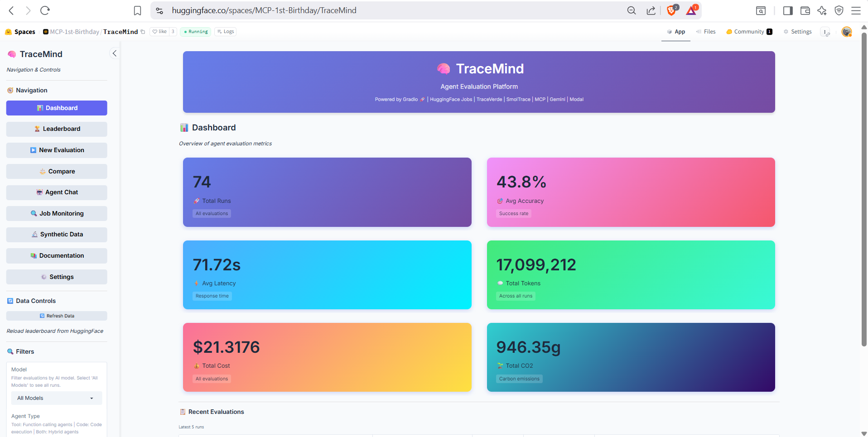The height and width of the screenshot is (437, 868).
Task: Click the $21.3176 Total Cost card
Action: pos(327,357)
